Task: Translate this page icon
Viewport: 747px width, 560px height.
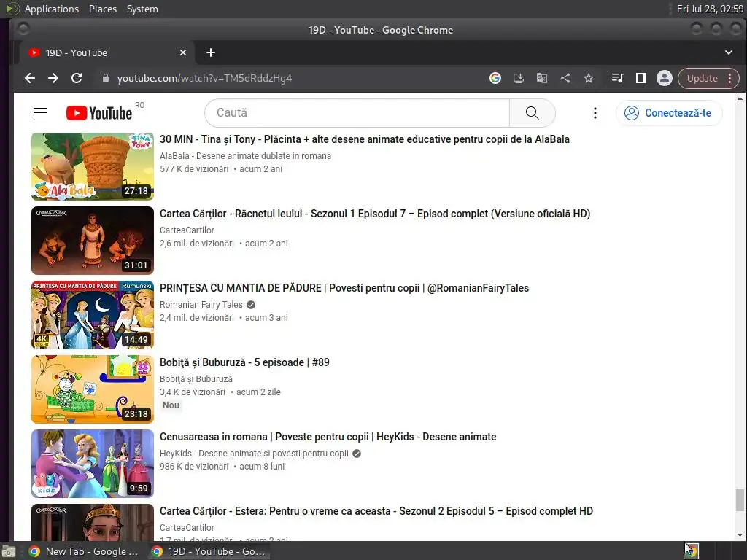Action: [x=542, y=78]
